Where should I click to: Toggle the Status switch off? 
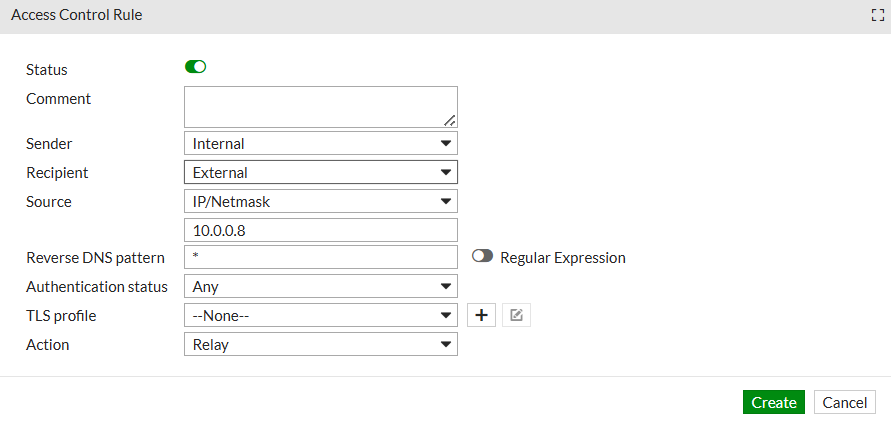coord(195,67)
